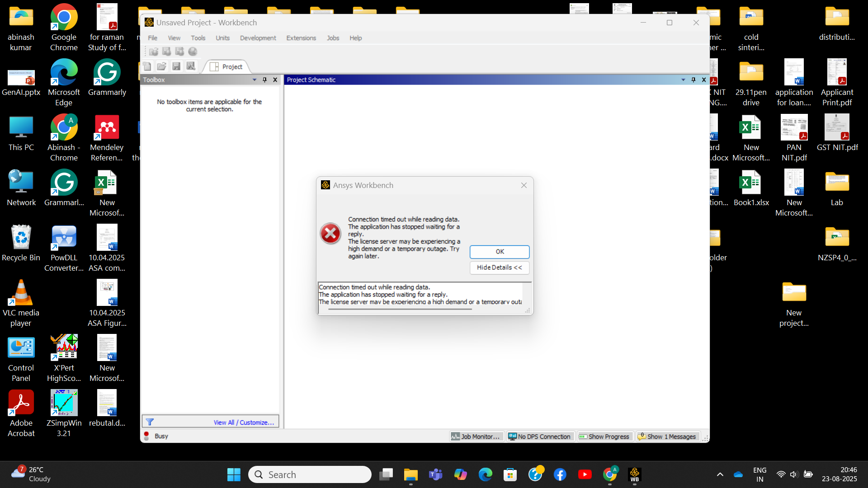868x488 pixels.
Task: Click the View All / Customize link
Action: 244,422
